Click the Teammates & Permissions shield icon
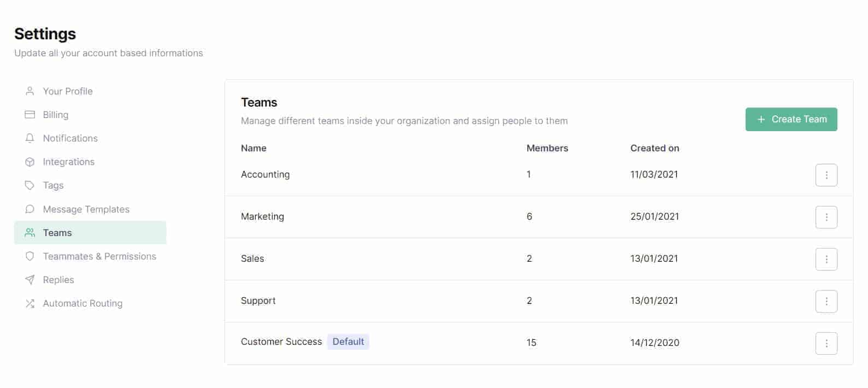Screen dimensions: 868x388 [30, 256]
